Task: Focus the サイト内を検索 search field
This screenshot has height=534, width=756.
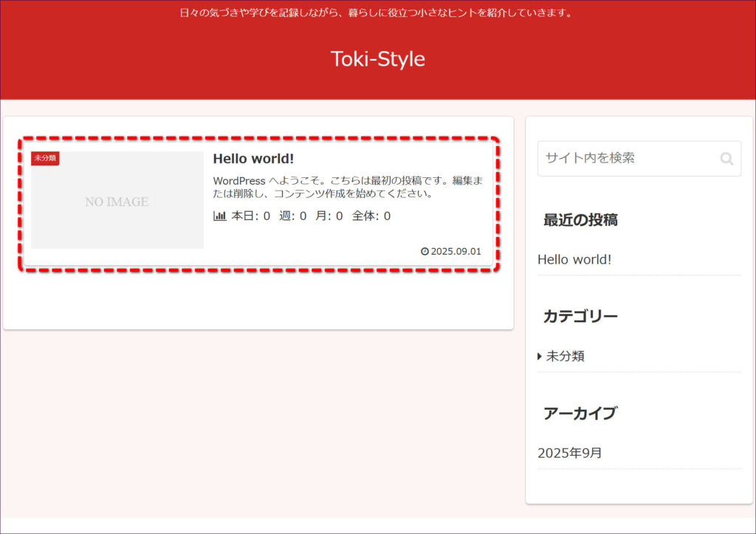Action: (628, 158)
